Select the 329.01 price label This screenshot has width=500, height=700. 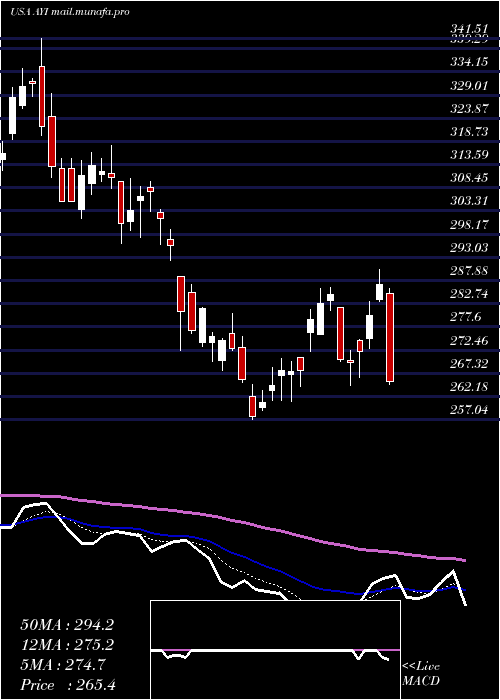(x=469, y=85)
